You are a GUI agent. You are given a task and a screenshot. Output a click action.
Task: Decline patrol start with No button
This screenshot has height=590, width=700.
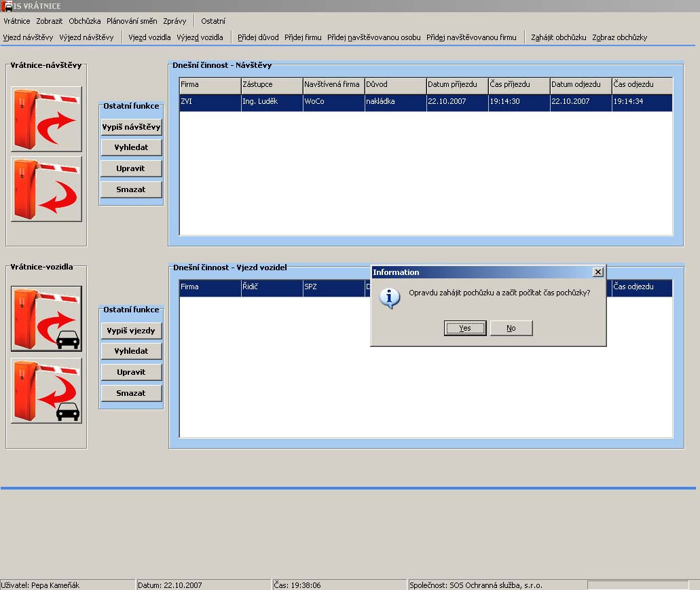pyautogui.click(x=511, y=328)
